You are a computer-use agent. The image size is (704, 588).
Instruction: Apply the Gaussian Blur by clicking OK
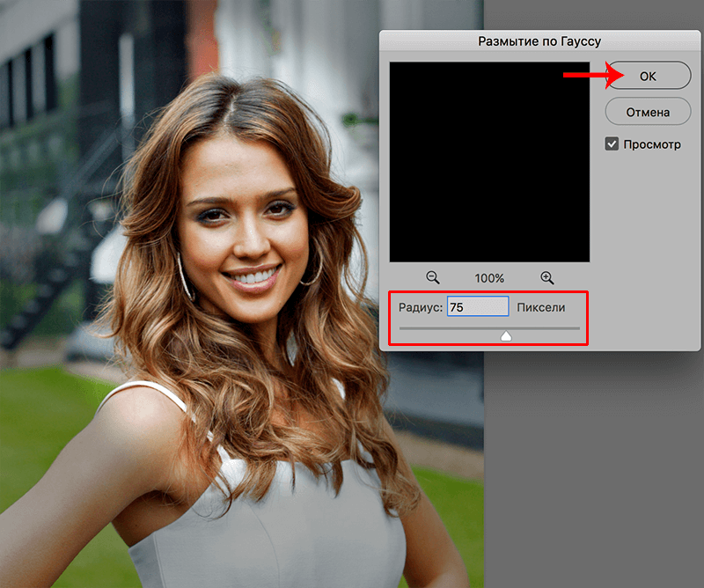coord(648,76)
